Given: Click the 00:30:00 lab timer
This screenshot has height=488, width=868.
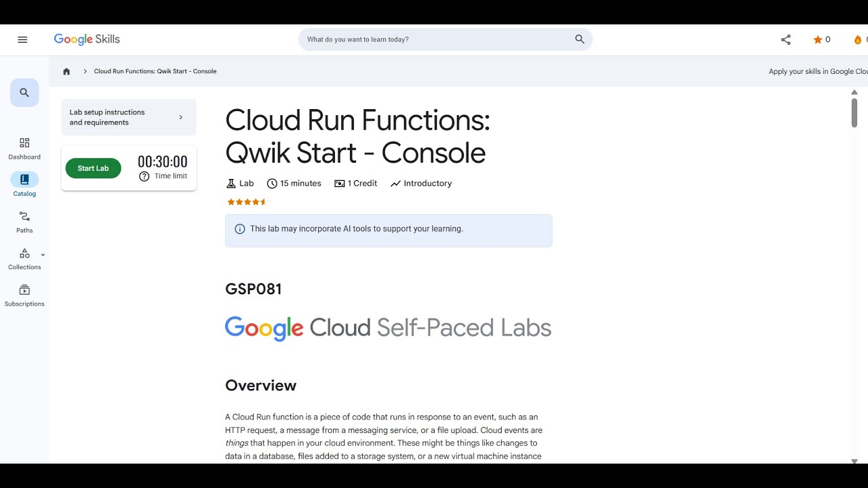Looking at the screenshot, I should coord(163,161).
